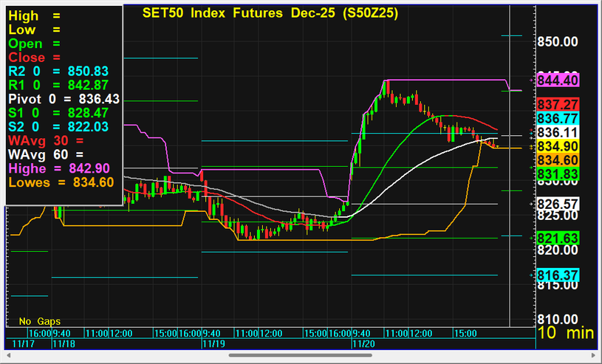602x364 pixels.
Task: Click the No Gaps label
Action: tap(40, 322)
